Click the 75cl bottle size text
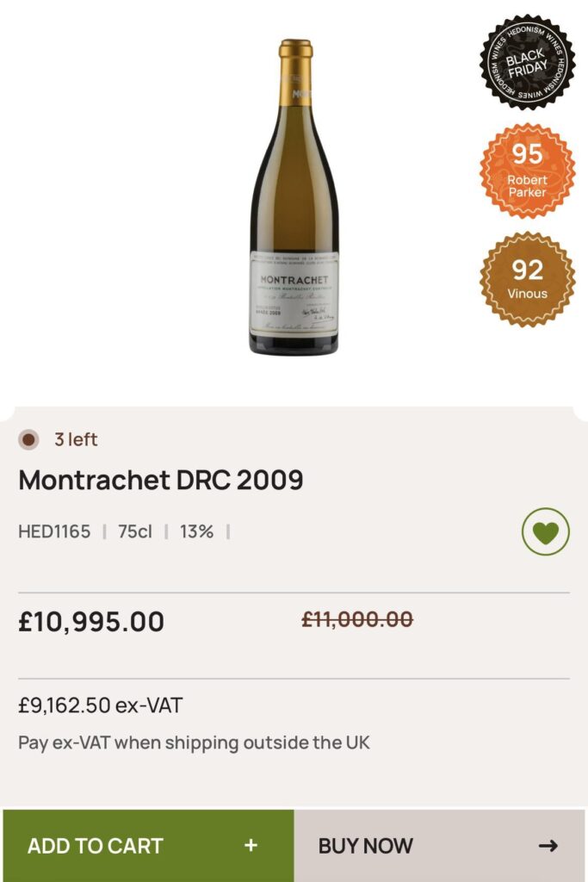 (x=134, y=531)
